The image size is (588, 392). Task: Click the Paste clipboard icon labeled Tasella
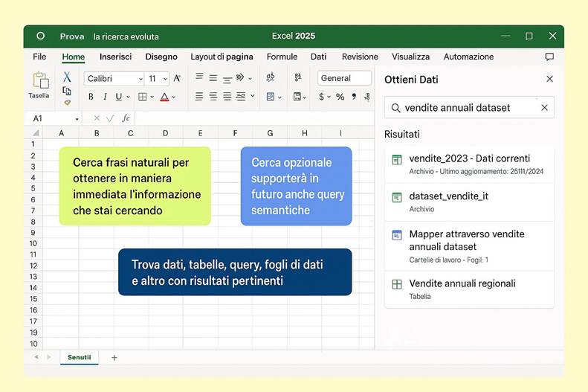point(39,83)
